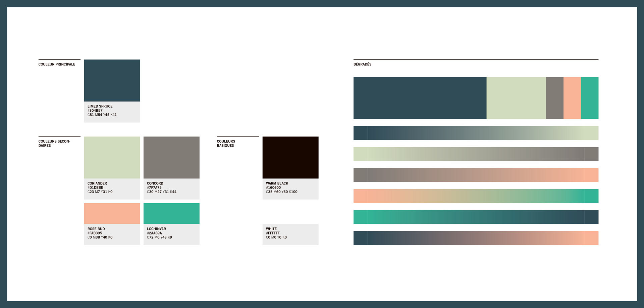Select the peach-to-teal gradient bar

tap(476, 196)
